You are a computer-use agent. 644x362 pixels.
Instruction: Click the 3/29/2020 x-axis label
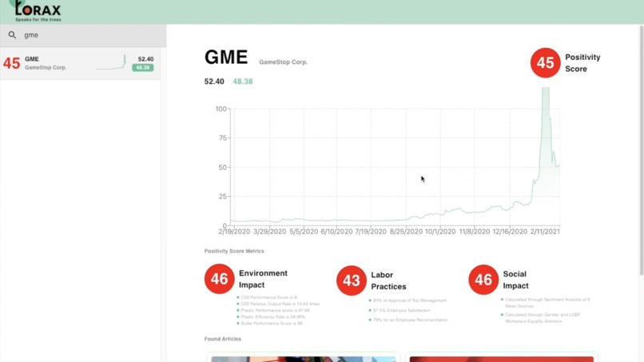click(269, 231)
